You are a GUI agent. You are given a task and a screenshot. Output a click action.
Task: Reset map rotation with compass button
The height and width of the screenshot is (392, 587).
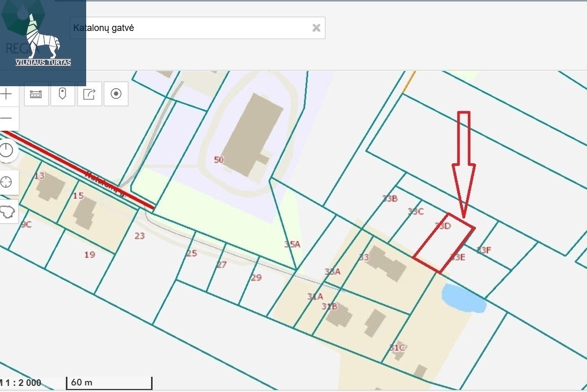click(x=7, y=150)
